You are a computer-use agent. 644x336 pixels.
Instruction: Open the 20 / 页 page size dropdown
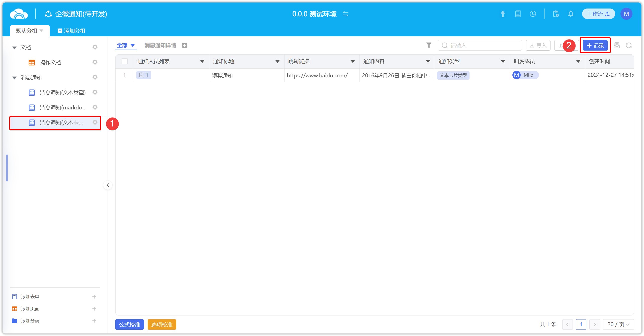coord(618,324)
